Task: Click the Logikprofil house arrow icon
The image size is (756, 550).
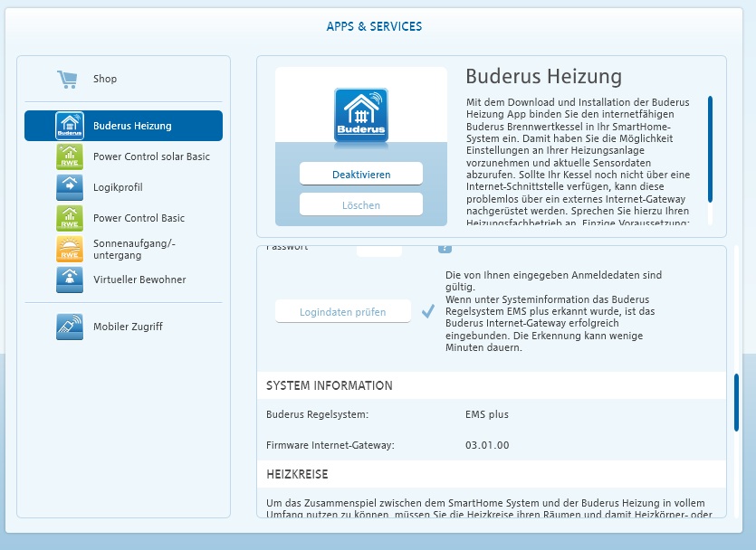Action: pos(70,187)
